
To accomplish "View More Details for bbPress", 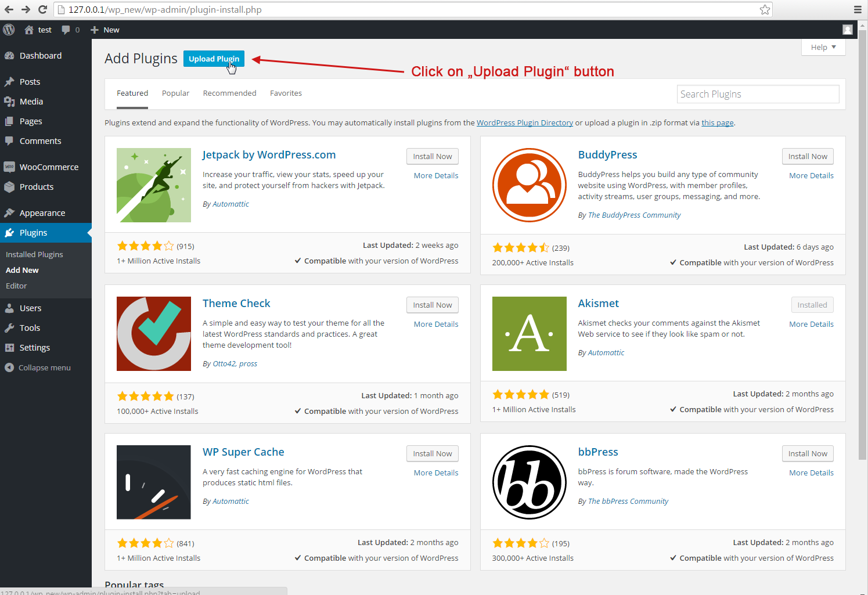I will click(x=811, y=473).
